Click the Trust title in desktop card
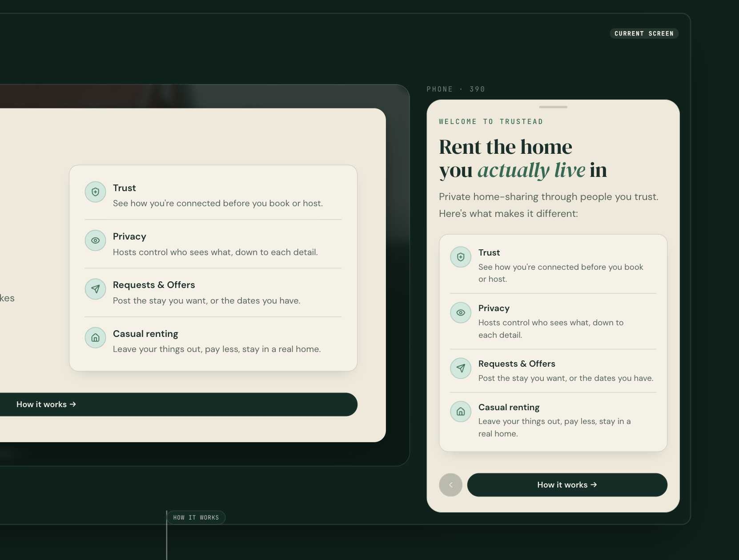The image size is (739, 560). pos(125,188)
